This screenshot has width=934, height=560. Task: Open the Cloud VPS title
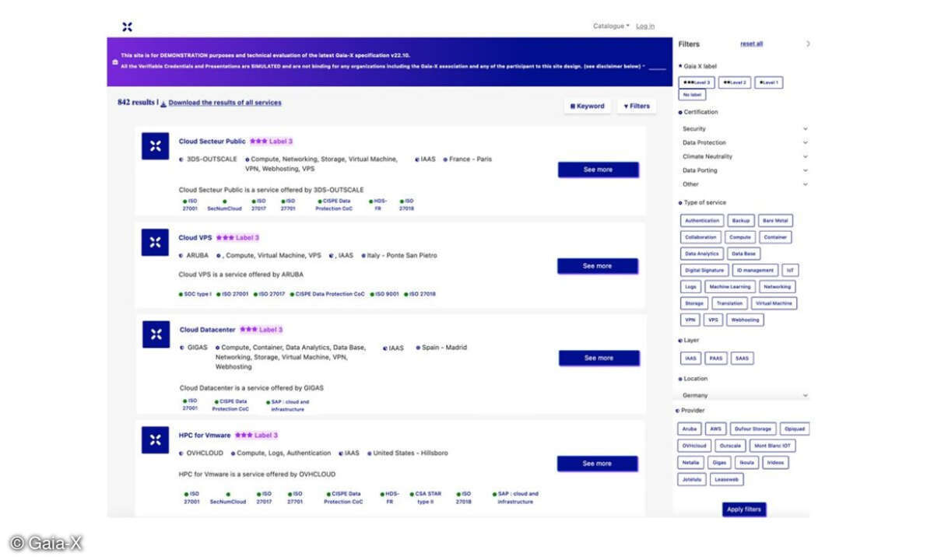tap(195, 238)
